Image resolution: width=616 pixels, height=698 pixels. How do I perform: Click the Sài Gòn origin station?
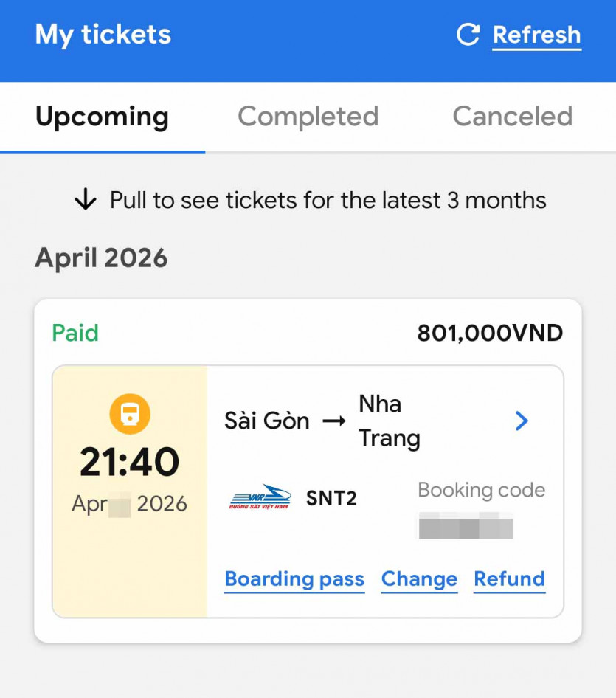point(266,421)
